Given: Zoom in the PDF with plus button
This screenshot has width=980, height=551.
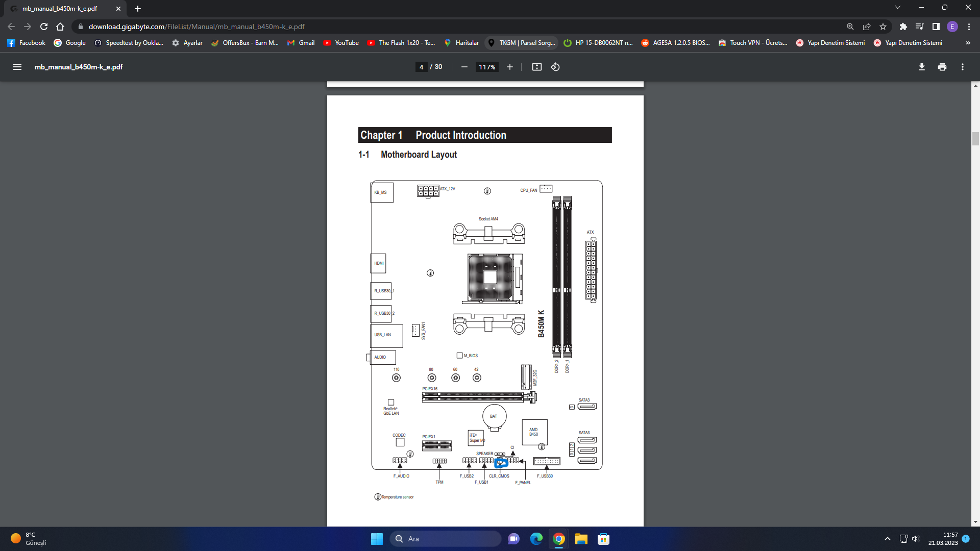Looking at the screenshot, I should (x=509, y=67).
